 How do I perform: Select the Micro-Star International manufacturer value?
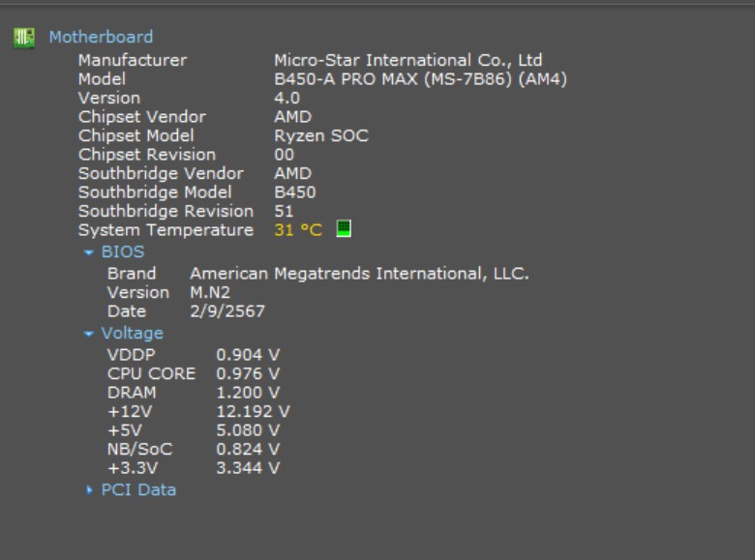408,60
